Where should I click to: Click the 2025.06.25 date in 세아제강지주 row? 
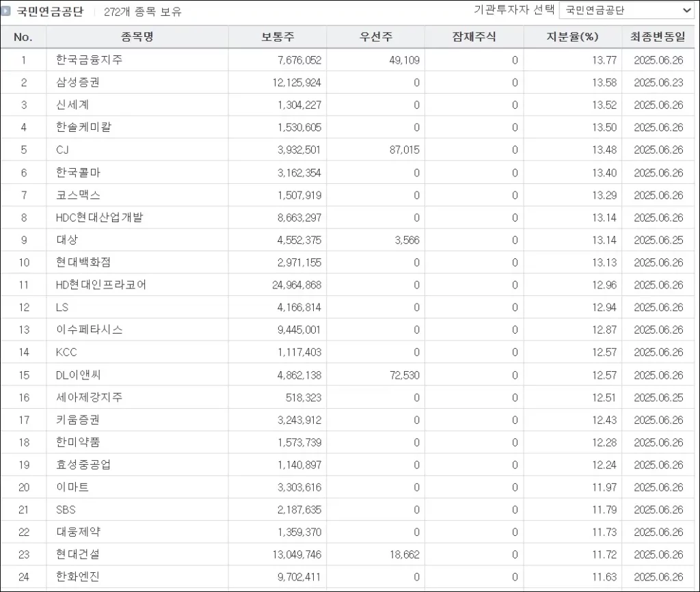point(658,398)
